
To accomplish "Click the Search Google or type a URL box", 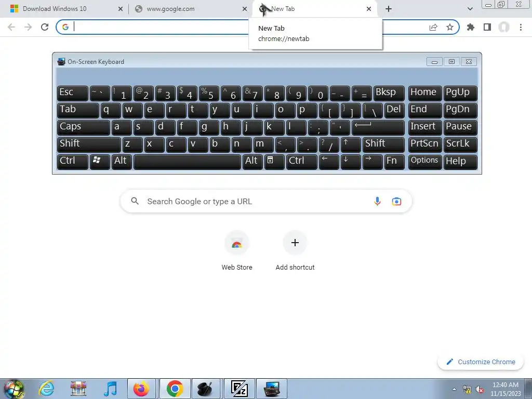I will pyautogui.click(x=266, y=201).
